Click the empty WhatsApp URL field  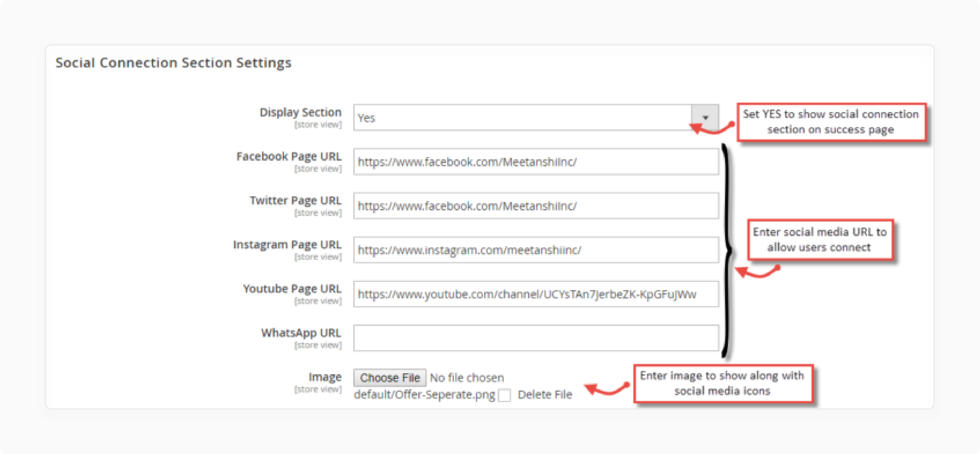click(536, 338)
